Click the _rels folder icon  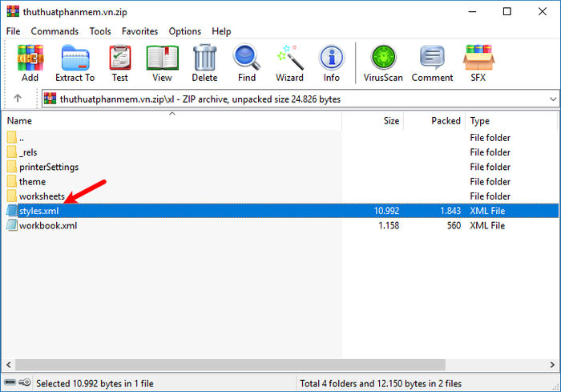12,152
